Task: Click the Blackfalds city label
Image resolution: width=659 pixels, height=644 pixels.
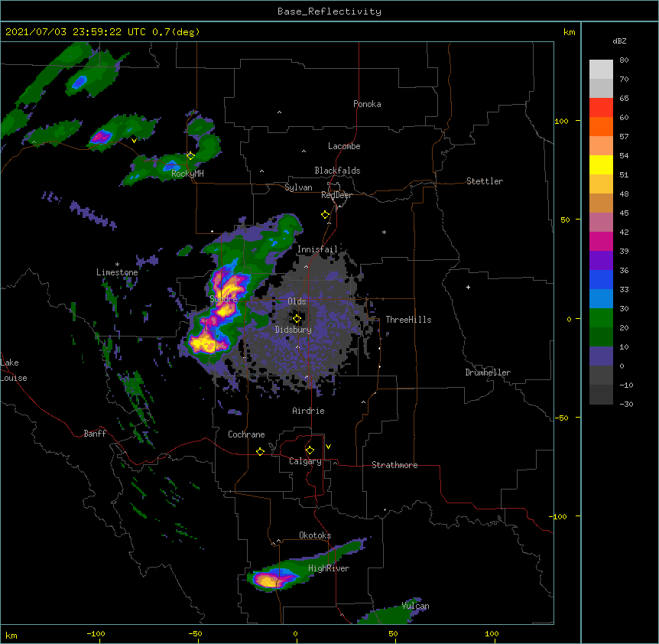Action: point(337,171)
